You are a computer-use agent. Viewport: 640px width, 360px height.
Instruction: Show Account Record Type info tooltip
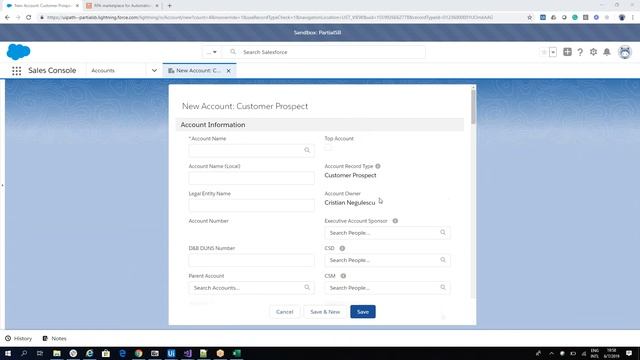378,166
